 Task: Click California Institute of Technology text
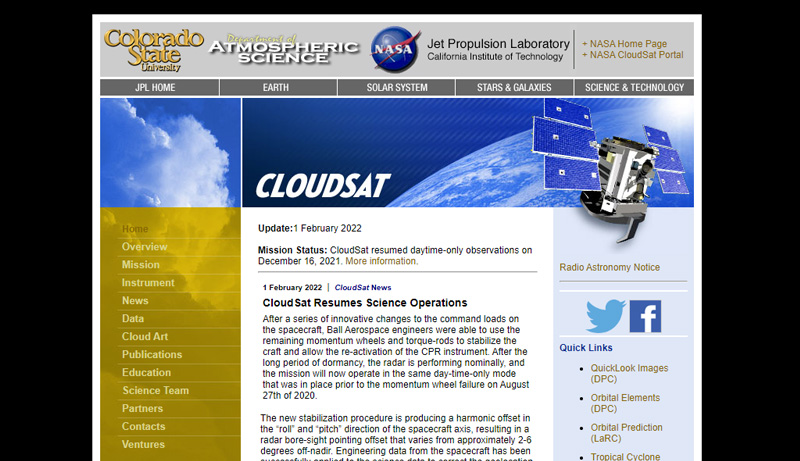click(x=495, y=57)
